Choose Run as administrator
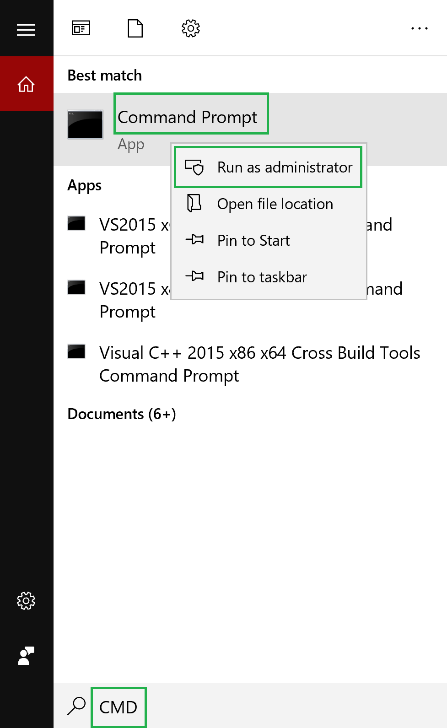This screenshot has width=447, height=728. tap(268, 167)
